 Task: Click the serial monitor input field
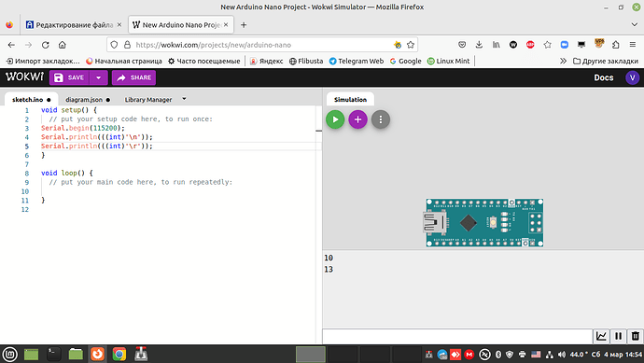point(457,336)
